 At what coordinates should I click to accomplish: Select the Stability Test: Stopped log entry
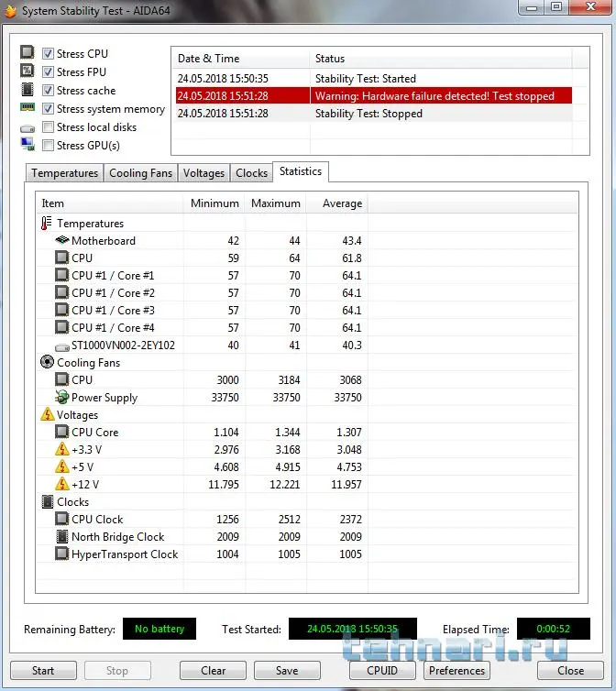click(x=374, y=114)
